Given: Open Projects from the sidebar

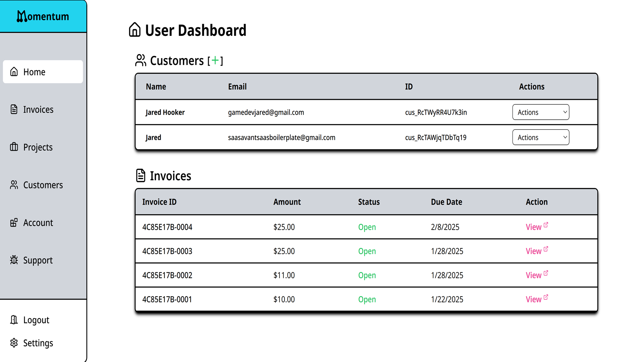Looking at the screenshot, I should (38, 147).
